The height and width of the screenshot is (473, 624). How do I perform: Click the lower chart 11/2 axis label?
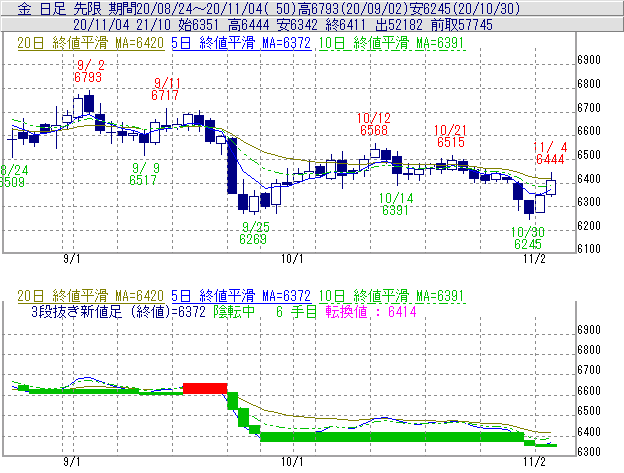point(534,462)
